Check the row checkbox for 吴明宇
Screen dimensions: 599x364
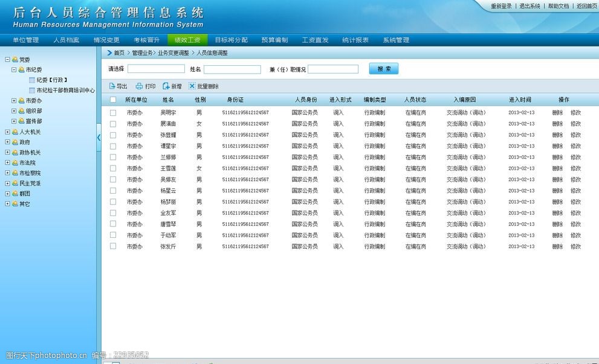113,113
